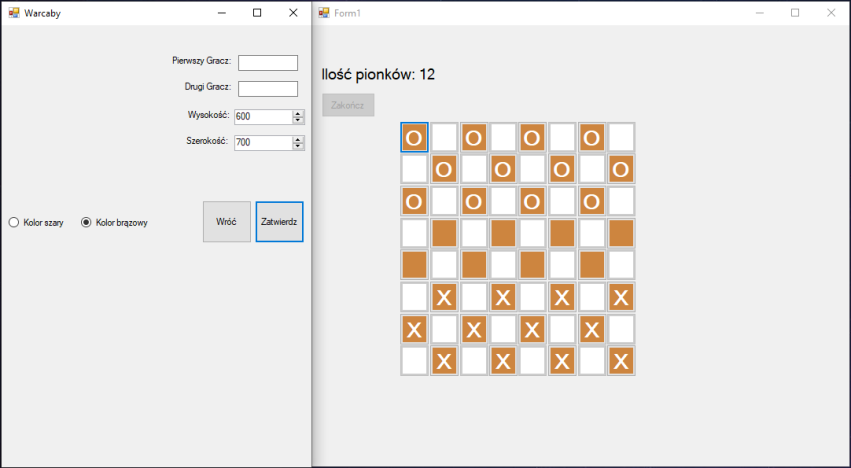This screenshot has height=468, width=851.
Task: Select the O piece in top row's seventh column
Action: pyautogui.click(x=591, y=137)
